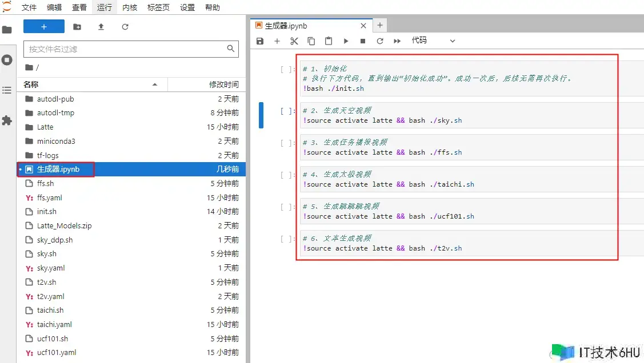Show the table of contents panel
The image size is (644, 363).
pyautogui.click(x=7, y=90)
